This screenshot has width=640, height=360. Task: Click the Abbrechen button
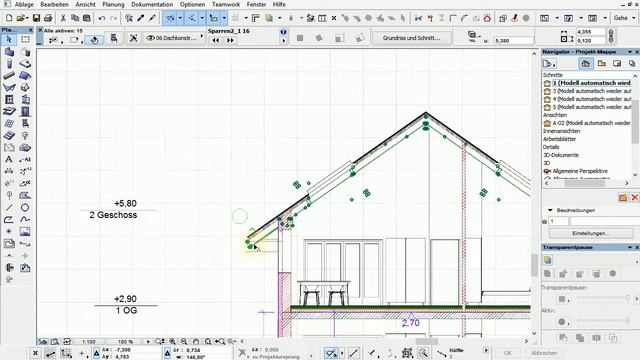(x=544, y=353)
